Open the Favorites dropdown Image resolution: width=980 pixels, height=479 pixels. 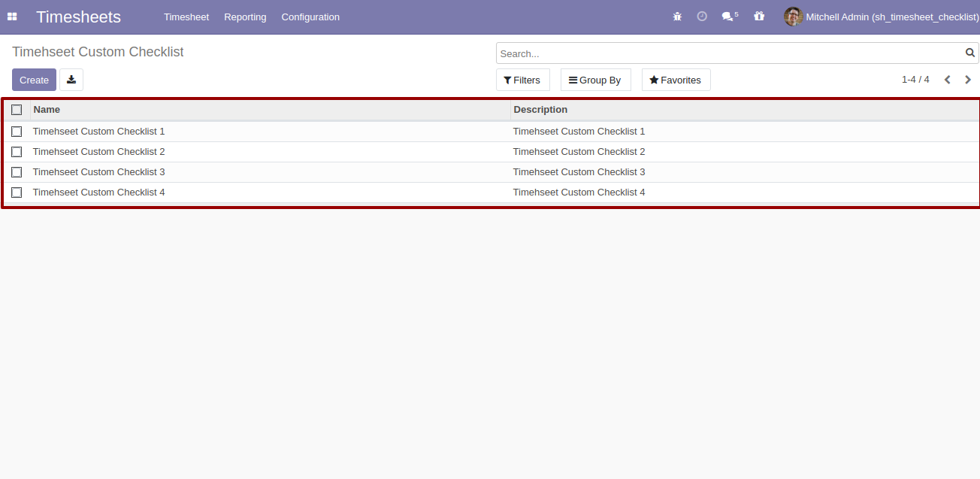point(676,80)
